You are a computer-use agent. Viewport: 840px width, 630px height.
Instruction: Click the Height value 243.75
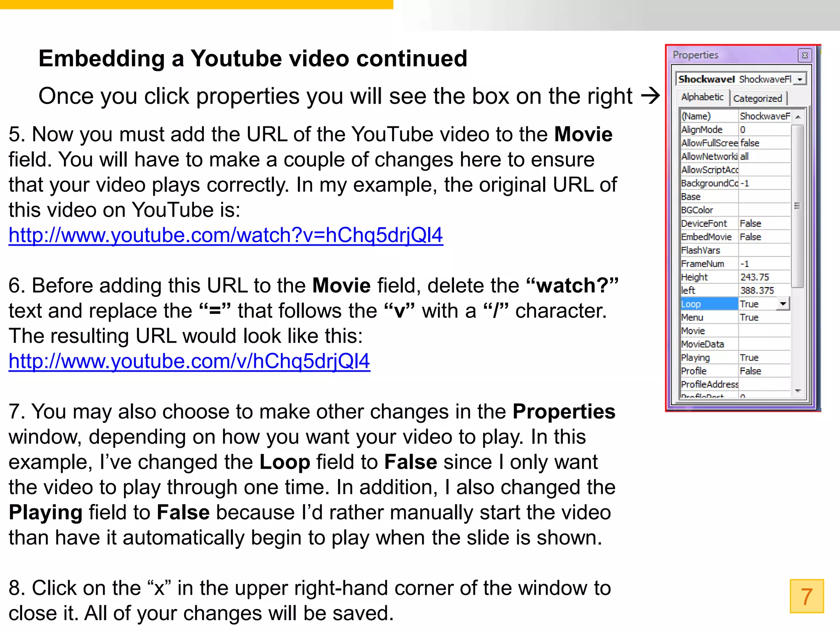765,277
